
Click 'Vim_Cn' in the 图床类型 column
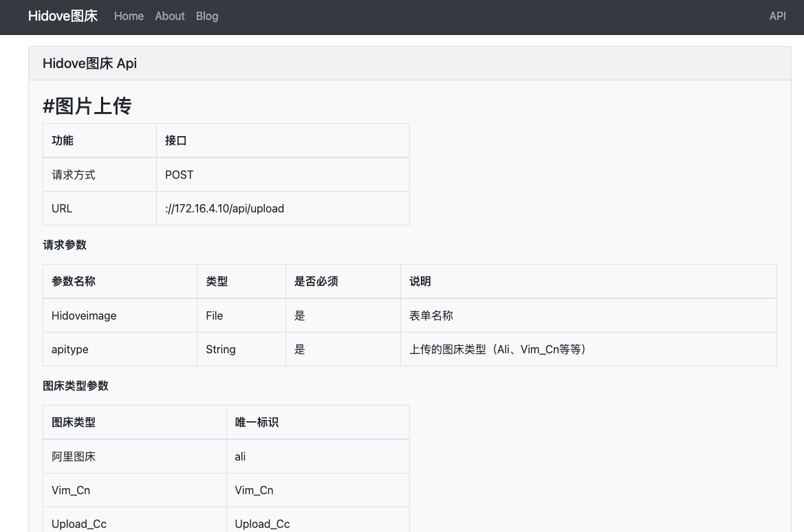pos(135,491)
